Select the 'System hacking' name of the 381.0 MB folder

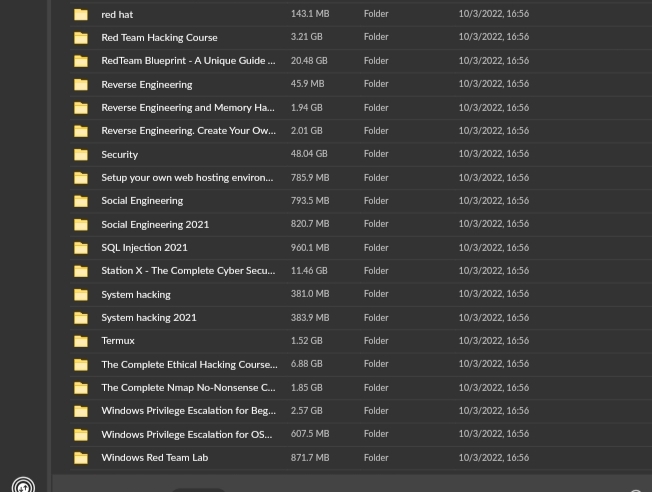coord(136,295)
